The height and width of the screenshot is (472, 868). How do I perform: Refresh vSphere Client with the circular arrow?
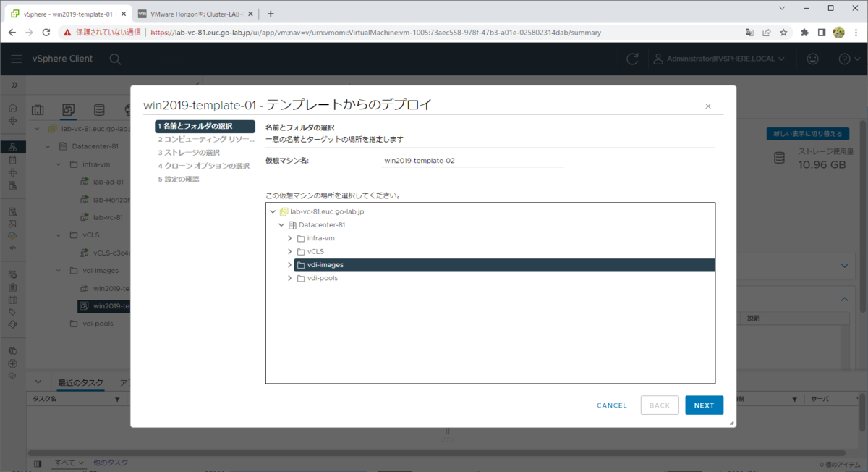pyautogui.click(x=633, y=59)
